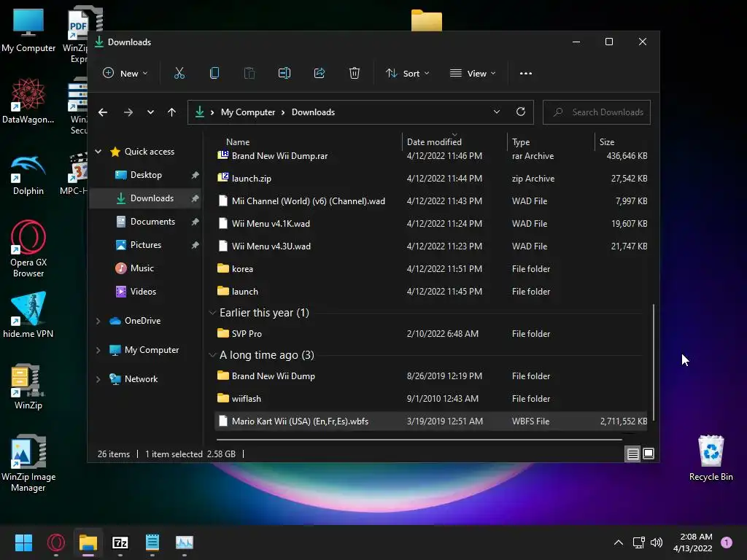This screenshot has height=560, width=747.
Task: Open the View dropdown menu
Action: [473, 74]
